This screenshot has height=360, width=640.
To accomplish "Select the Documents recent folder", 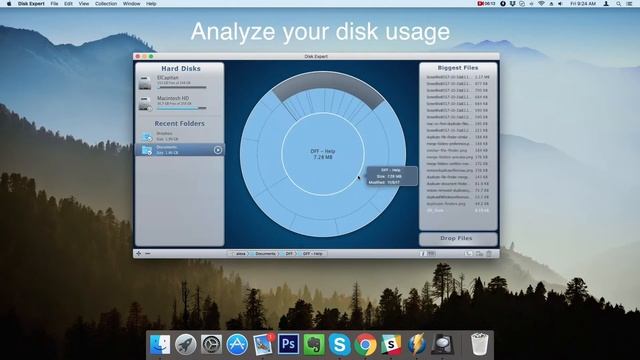I will [x=180, y=150].
